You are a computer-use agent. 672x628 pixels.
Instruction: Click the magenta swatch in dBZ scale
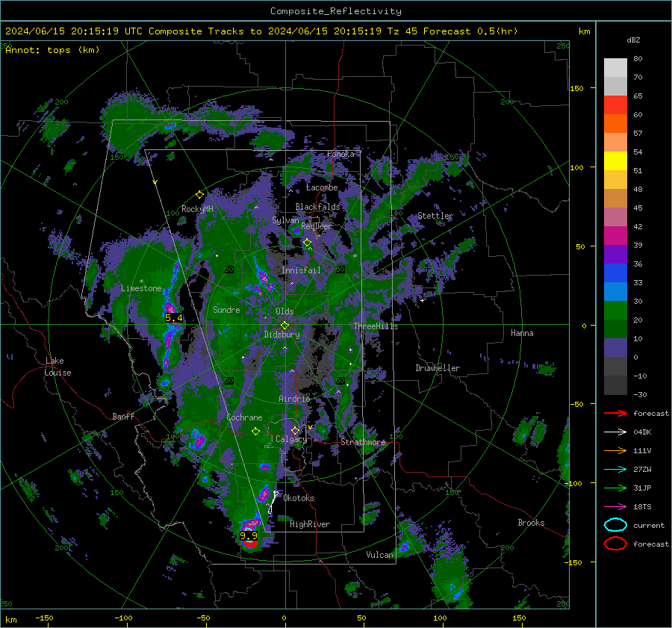(615, 236)
